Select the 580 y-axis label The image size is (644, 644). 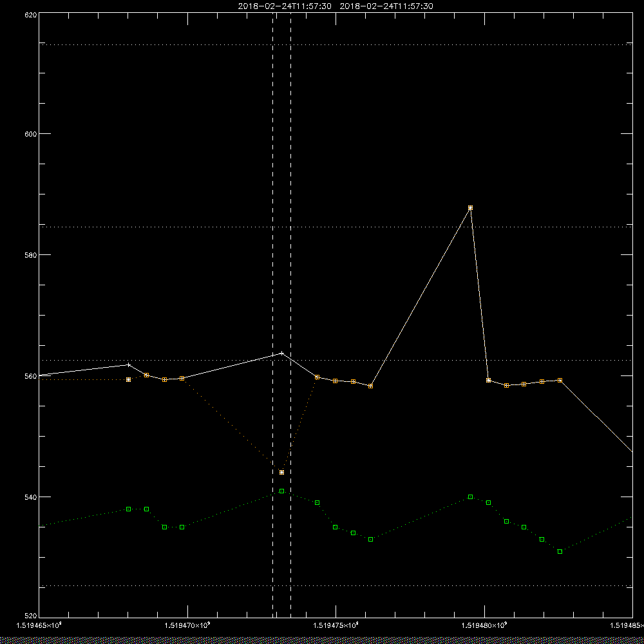[x=31, y=254]
